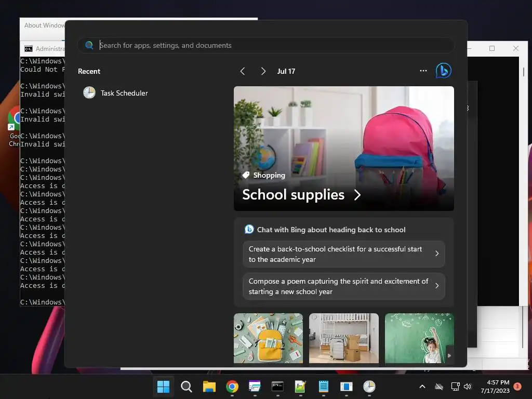
Task: Open the purple window app on the taskbar
Action: click(255, 387)
